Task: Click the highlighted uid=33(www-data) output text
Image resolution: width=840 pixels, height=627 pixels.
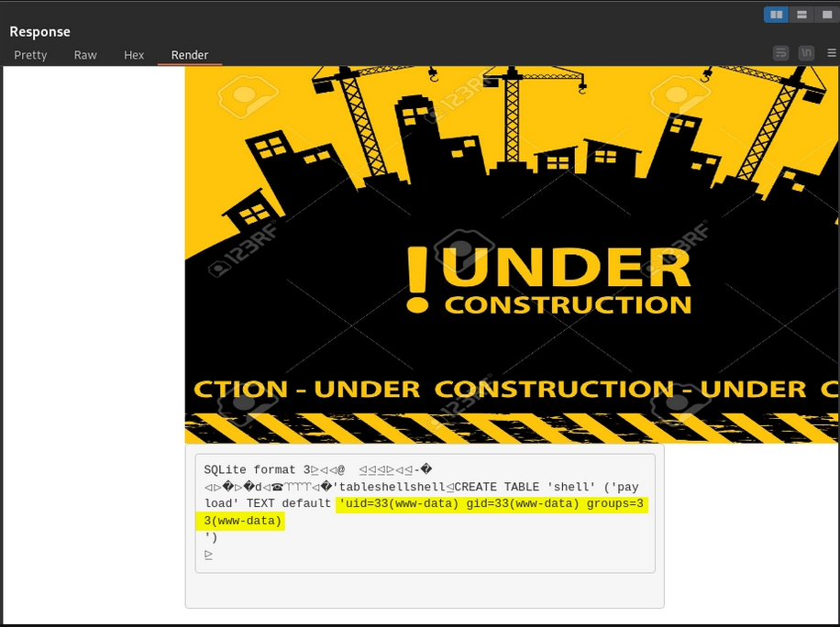Action: point(492,504)
